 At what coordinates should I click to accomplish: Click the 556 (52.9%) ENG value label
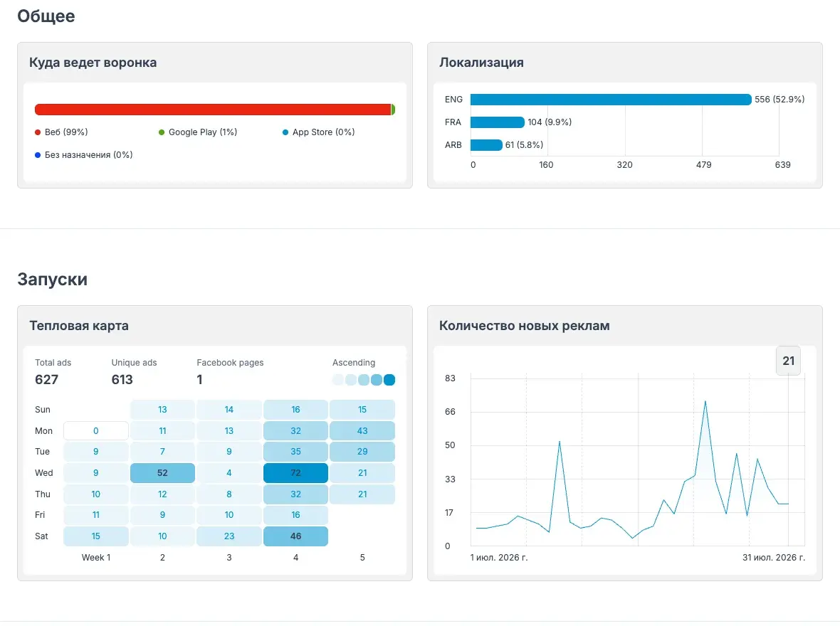(x=779, y=100)
